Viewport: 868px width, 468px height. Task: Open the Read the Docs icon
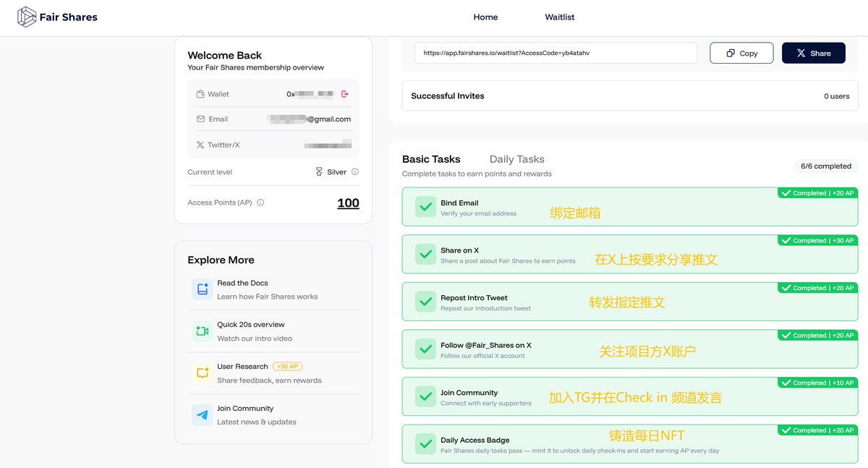tap(202, 289)
